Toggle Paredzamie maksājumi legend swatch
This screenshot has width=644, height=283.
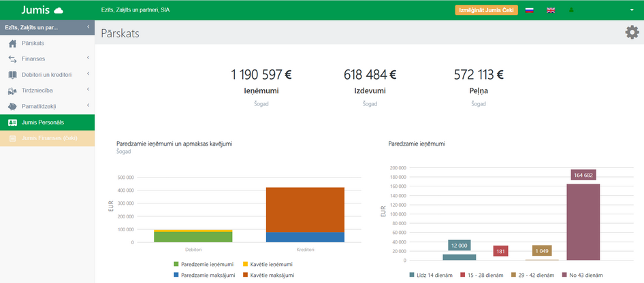coord(176,275)
